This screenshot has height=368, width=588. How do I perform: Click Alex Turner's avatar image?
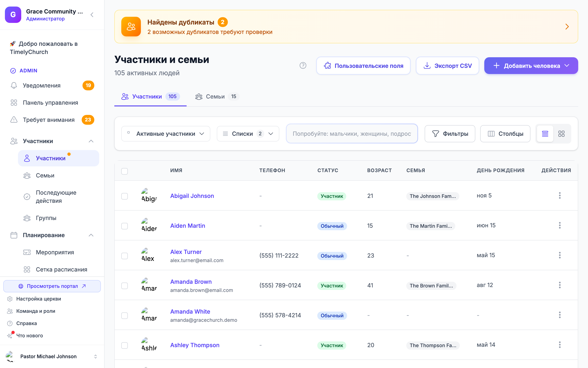point(149,255)
